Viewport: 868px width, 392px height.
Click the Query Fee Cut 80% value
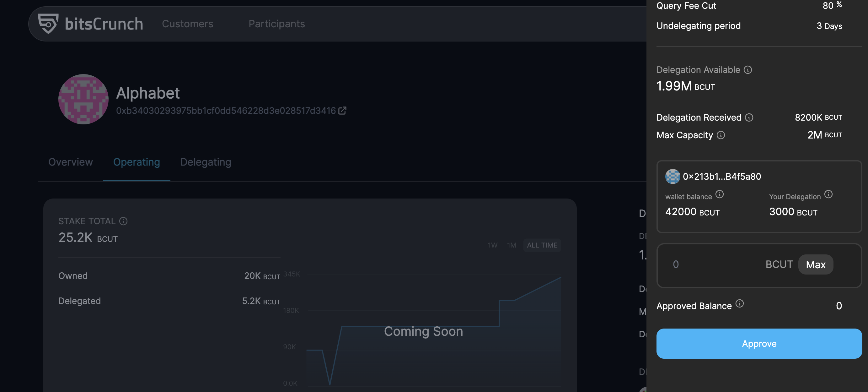pyautogui.click(x=832, y=5)
